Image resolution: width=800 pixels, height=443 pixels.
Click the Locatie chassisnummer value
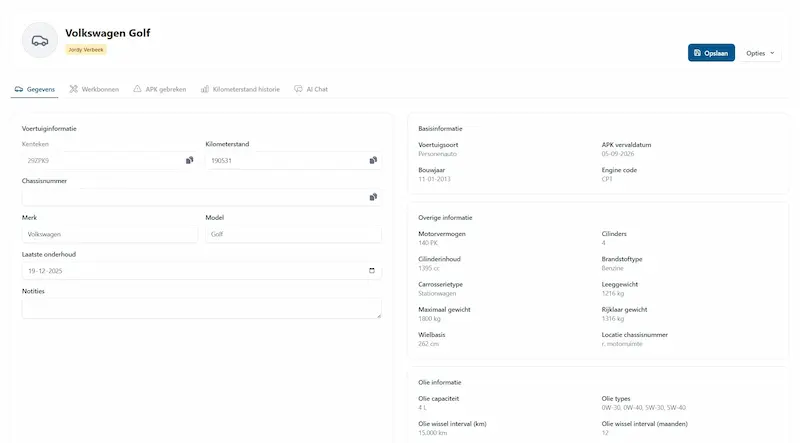pyautogui.click(x=622, y=344)
